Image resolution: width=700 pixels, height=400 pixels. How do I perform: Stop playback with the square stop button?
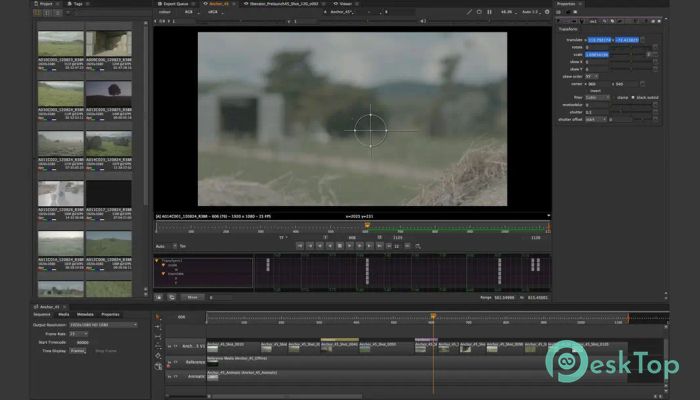[x=340, y=246]
